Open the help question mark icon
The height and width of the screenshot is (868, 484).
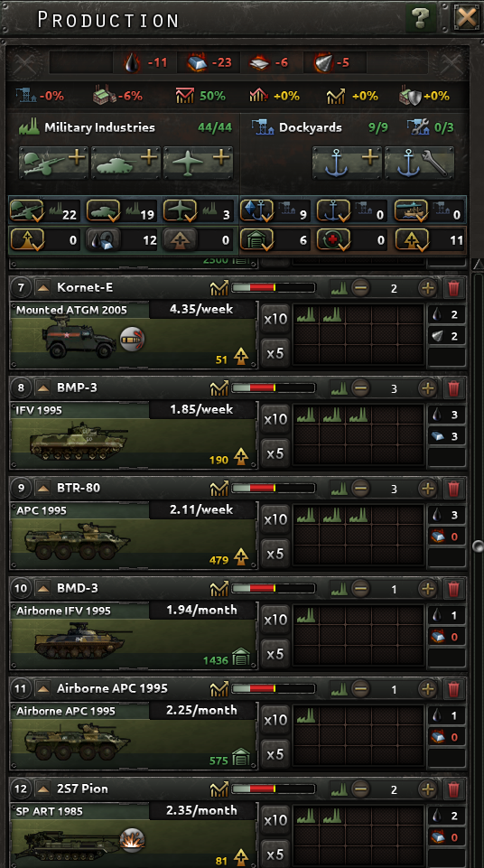coord(421,19)
